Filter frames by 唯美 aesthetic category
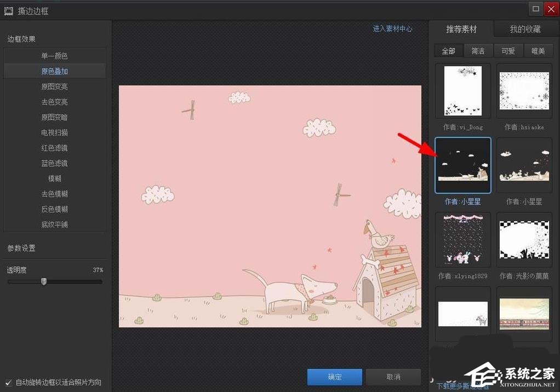 click(x=538, y=50)
